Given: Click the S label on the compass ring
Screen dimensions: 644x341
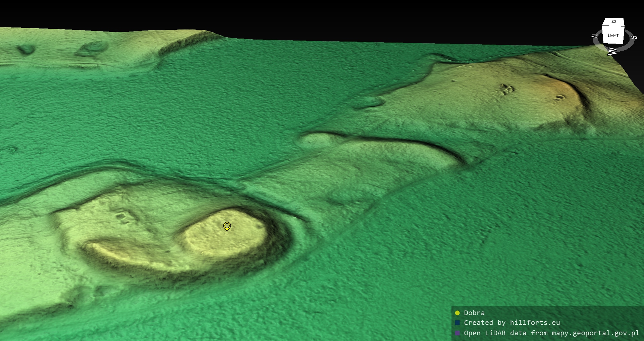Looking at the screenshot, I should (634, 37).
